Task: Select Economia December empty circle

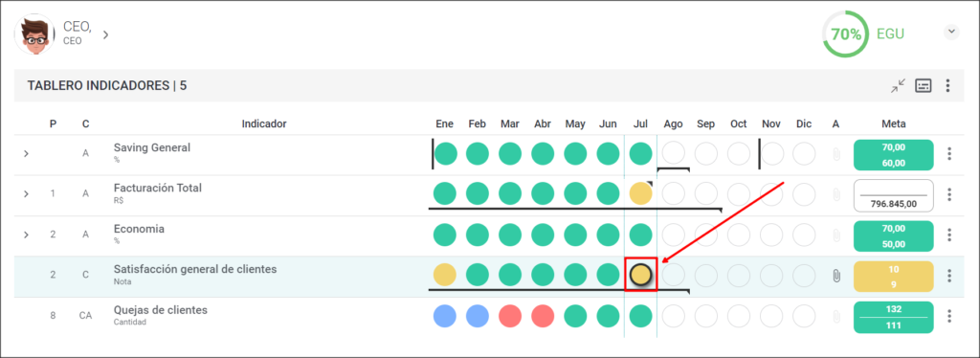Action: 804,235
